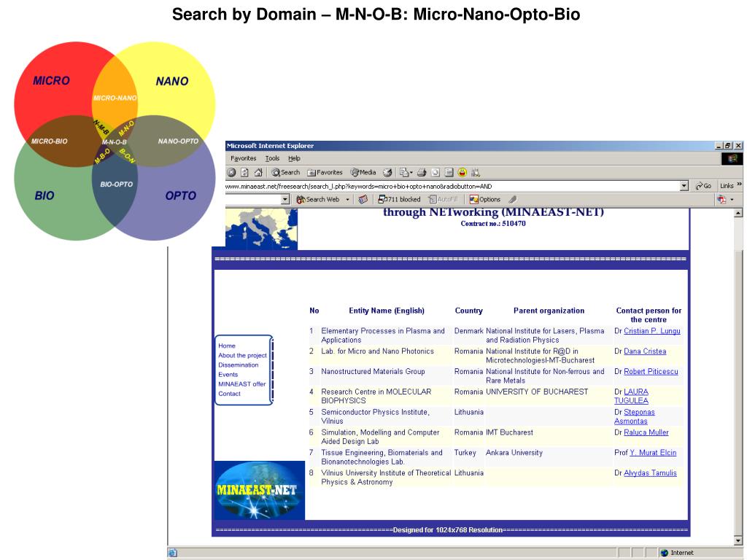Screen dimensions: 747x560
Task: Open the Search Web dropdown arrow
Action: coord(347,200)
